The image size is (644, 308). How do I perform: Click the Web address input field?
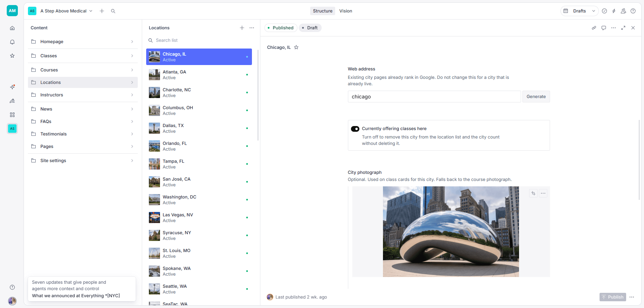click(434, 96)
